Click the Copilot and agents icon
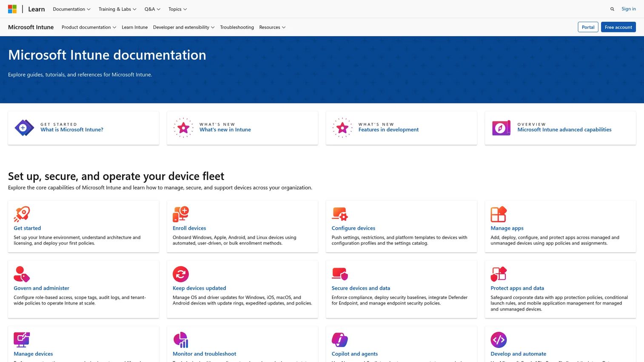Image resolution: width=644 pixels, height=362 pixels. pyautogui.click(x=340, y=339)
